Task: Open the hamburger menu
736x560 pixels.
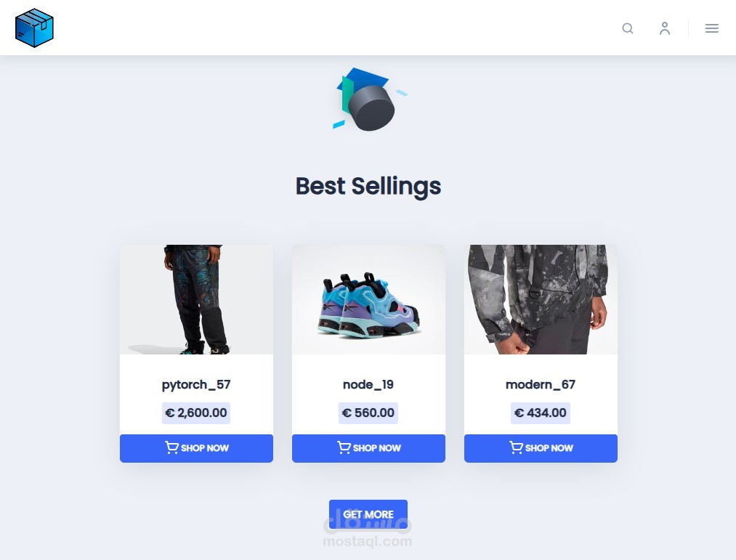Action: pyautogui.click(x=711, y=28)
